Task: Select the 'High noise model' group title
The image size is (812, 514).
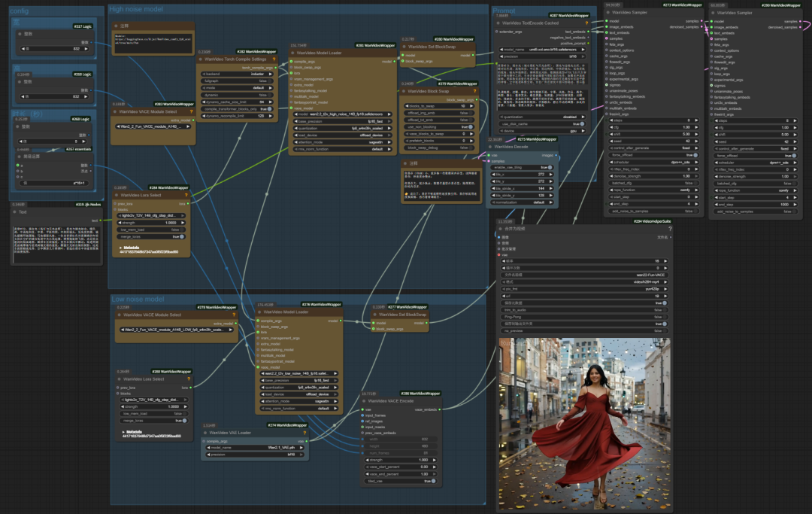Action: click(136, 9)
